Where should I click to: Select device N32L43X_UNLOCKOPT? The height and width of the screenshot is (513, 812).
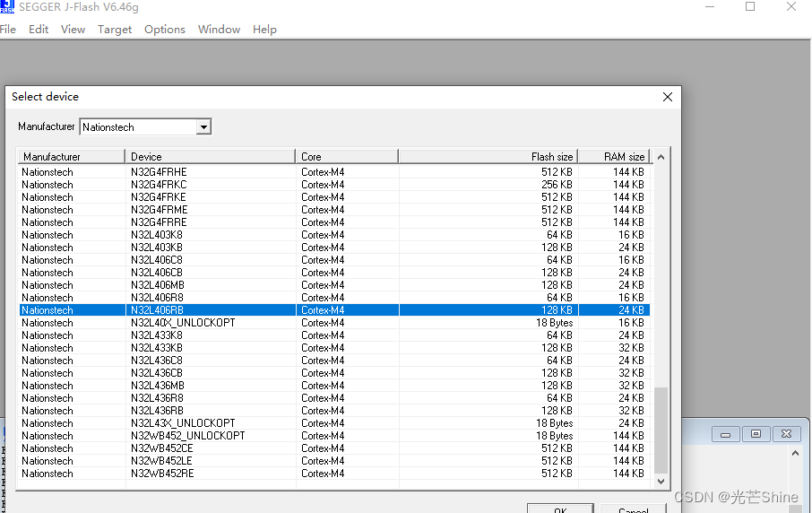coord(334,423)
